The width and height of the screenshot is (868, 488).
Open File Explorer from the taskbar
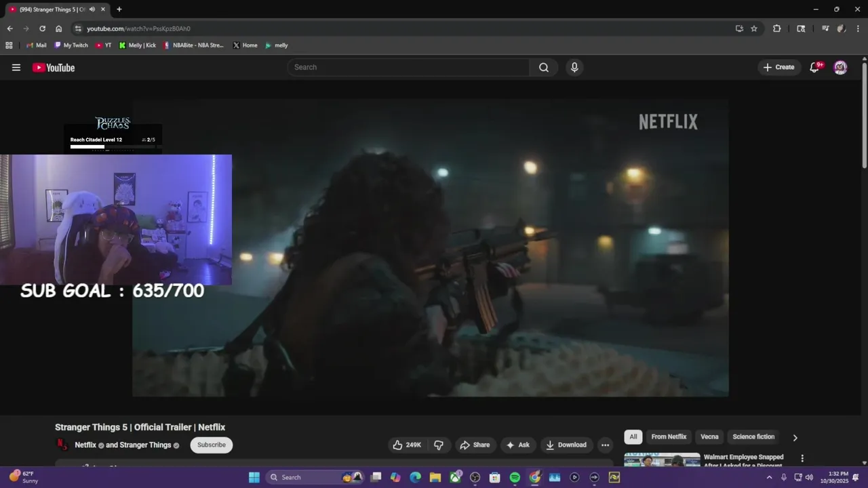(x=435, y=477)
